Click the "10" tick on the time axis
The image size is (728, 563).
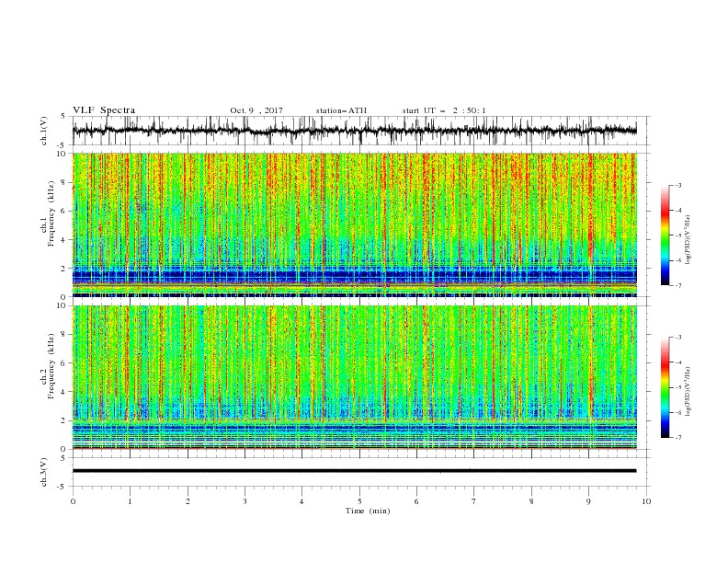coord(646,501)
